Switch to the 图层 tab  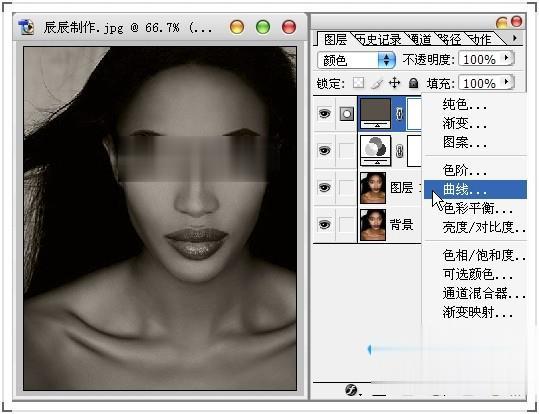pos(335,39)
